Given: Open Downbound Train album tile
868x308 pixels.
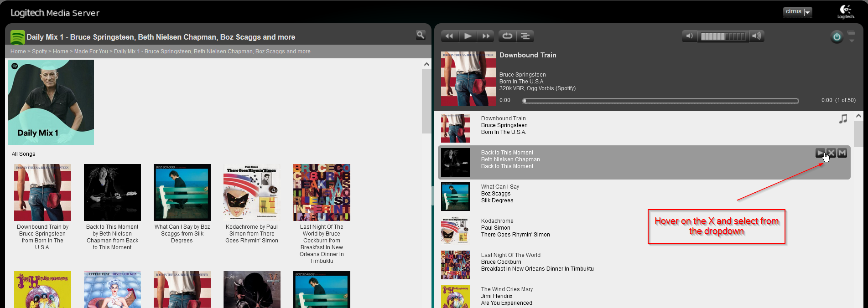Looking at the screenshot, I should 42,192.
